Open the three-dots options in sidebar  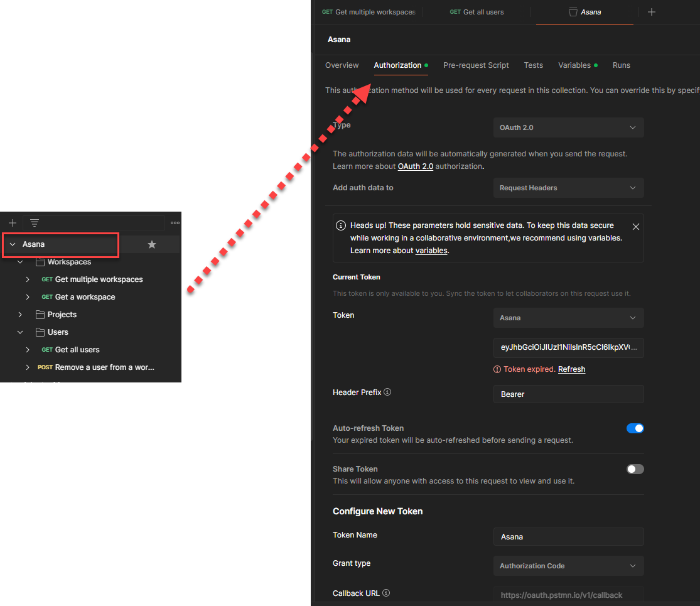point(175,223)
